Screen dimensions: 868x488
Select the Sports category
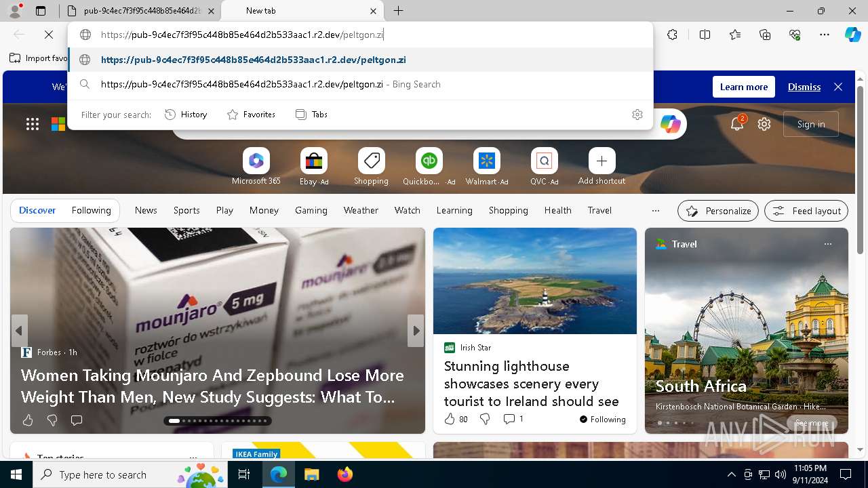pos(186,210)
